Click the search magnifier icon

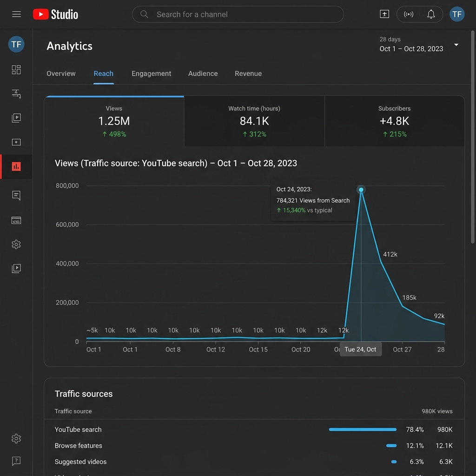144,14
